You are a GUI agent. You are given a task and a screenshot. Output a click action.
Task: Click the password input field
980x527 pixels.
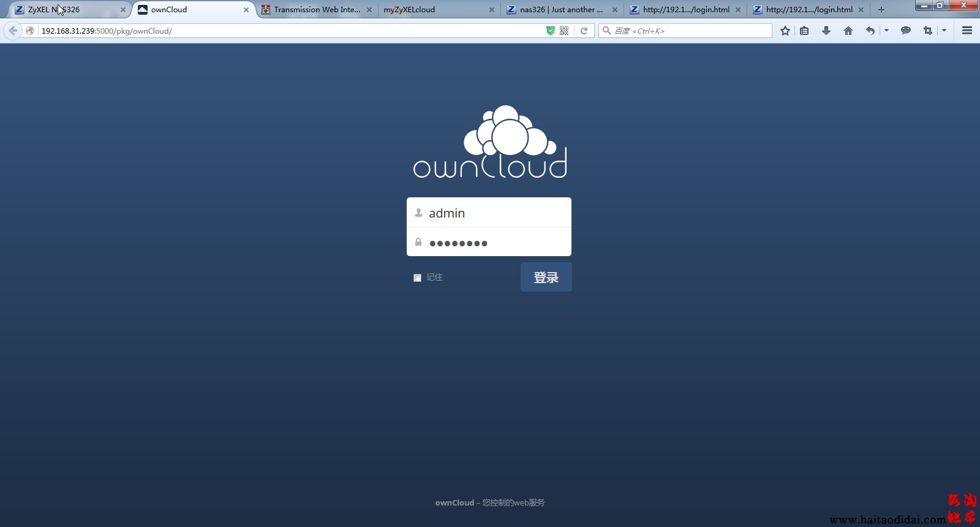pos(496,243)
